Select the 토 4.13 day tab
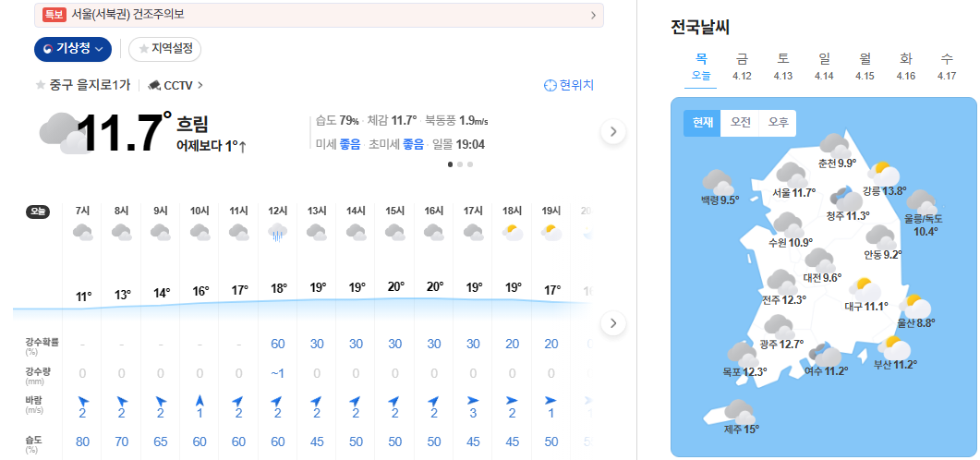The height and width of the screenshot is (460, 980). tap(783, 66)
